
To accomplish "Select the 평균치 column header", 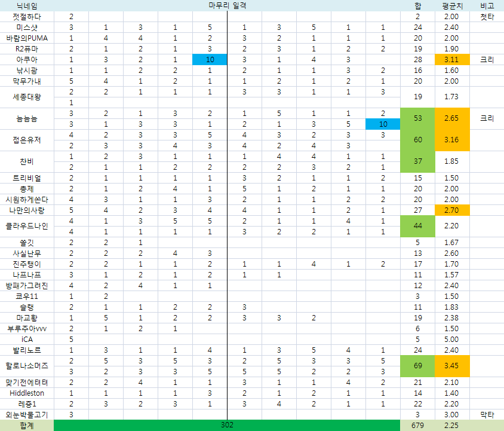I will (452, 5).
